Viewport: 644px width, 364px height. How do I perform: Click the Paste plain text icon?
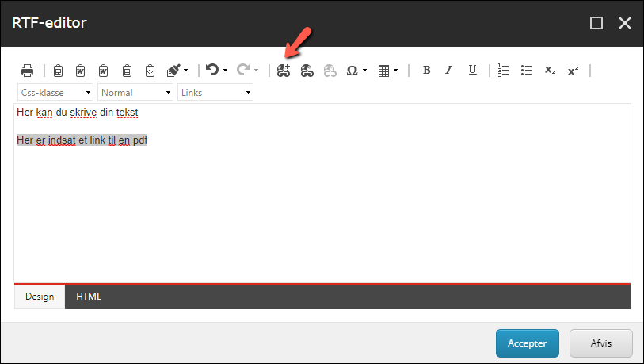click(58, 71)
